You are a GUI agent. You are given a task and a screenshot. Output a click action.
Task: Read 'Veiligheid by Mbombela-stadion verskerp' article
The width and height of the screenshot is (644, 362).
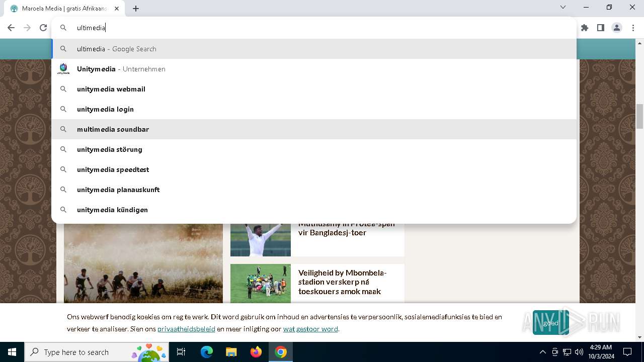point(342,282)
